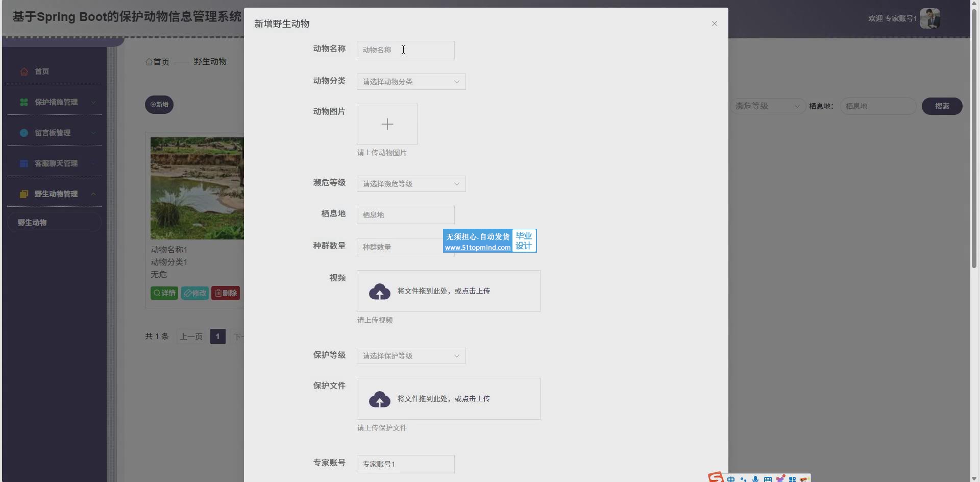Close the 新增野生动物 dialog

[x=714, y=23]
